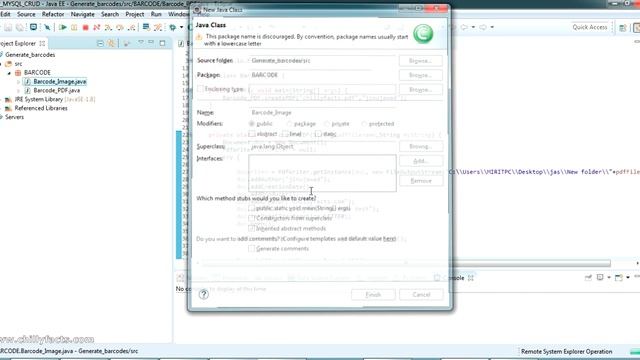Open the Refactor menu
Screen dimensions: 640x360
coord(53,14)
